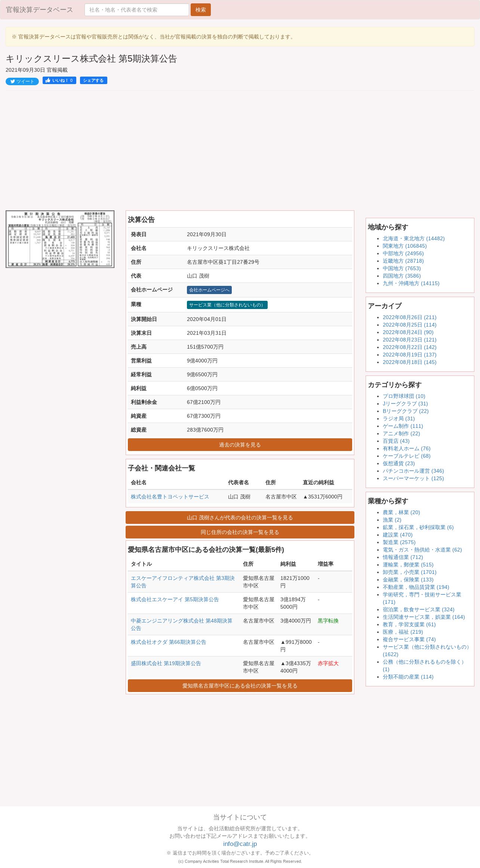Focus the company name search field
This screenshot has width=480, height=868.
[x=137, y=10]
